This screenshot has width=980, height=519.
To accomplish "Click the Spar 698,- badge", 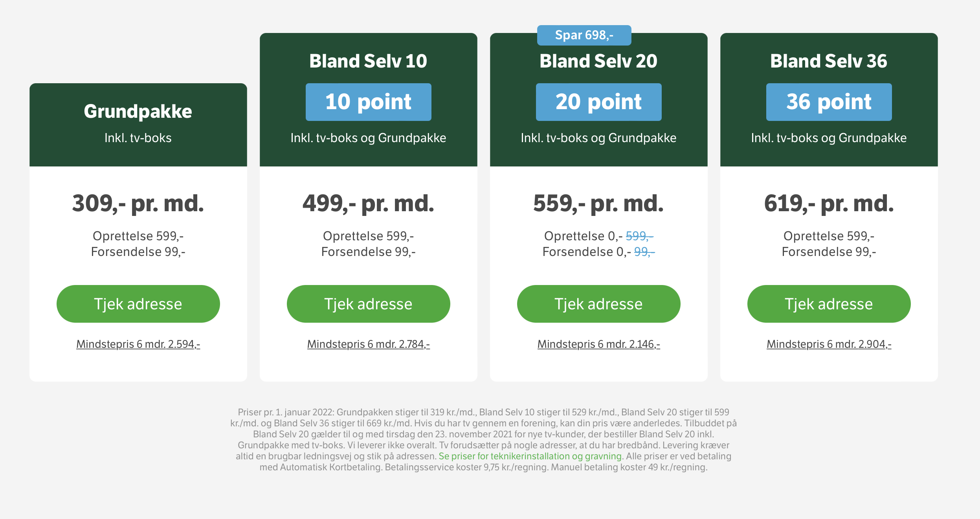I will tap(584, 35).
